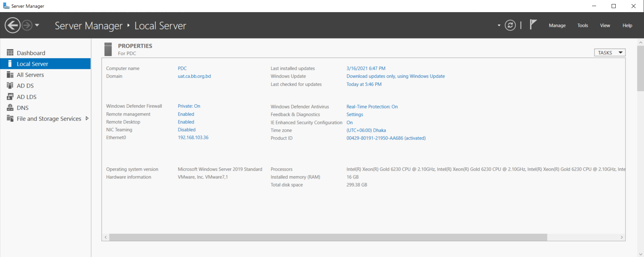Click the Local Server icon in sidebar
Viewport: 644px width, 257px height.
coord(10,64)
